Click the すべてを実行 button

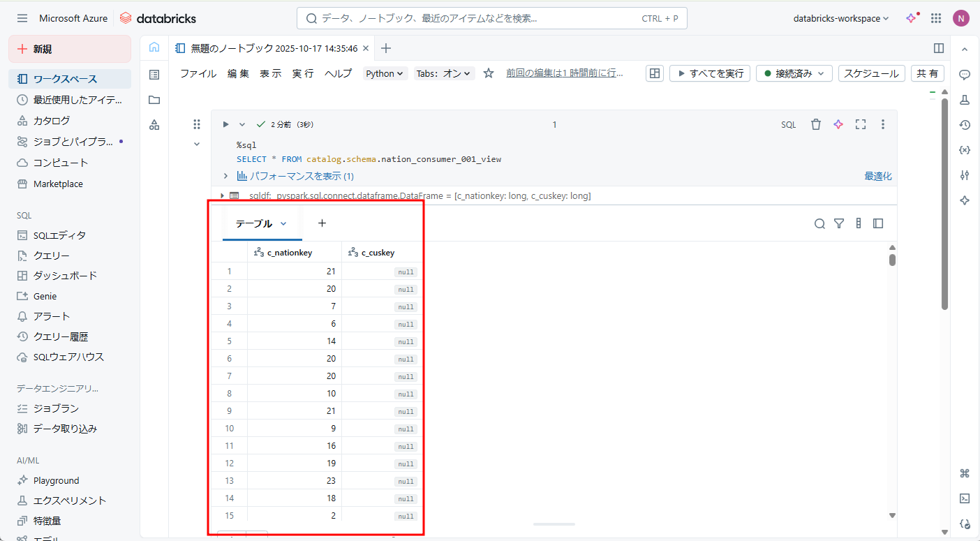point(709,73)
